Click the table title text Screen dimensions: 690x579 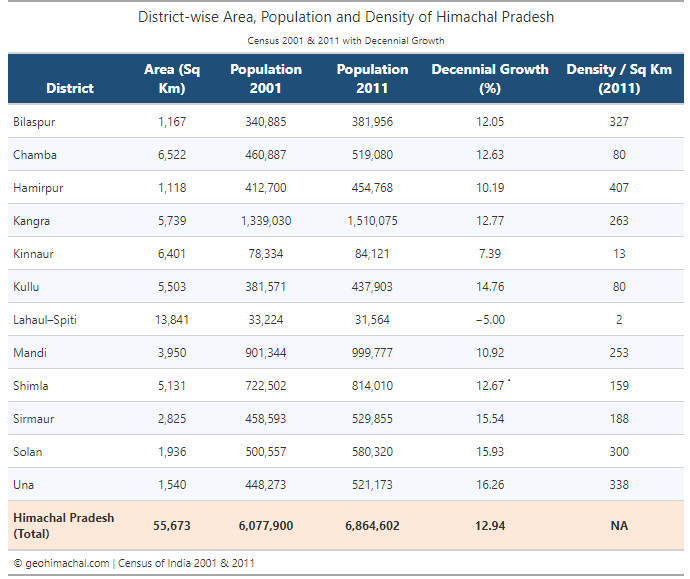pyautogui.click(x=345, y=17)
